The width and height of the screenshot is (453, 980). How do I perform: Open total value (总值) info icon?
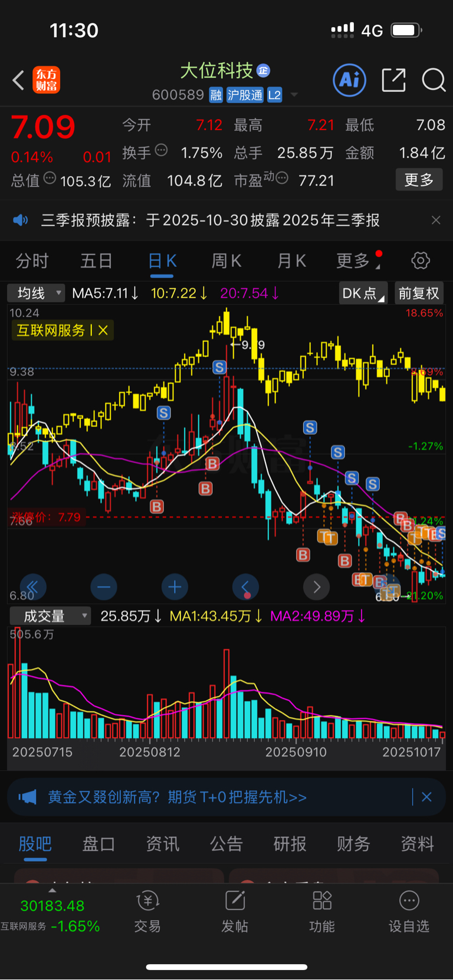pos(50,178)
